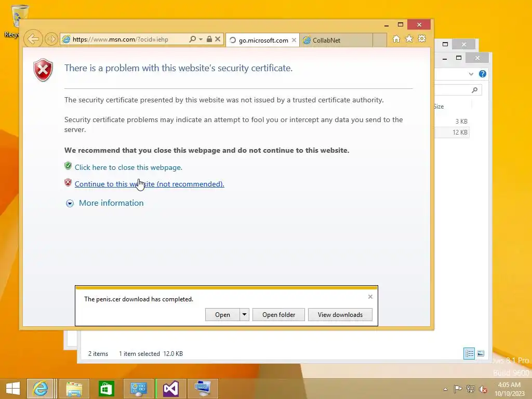Click here to close this webpage link
The image size is (532, 399).
point(129,167)
